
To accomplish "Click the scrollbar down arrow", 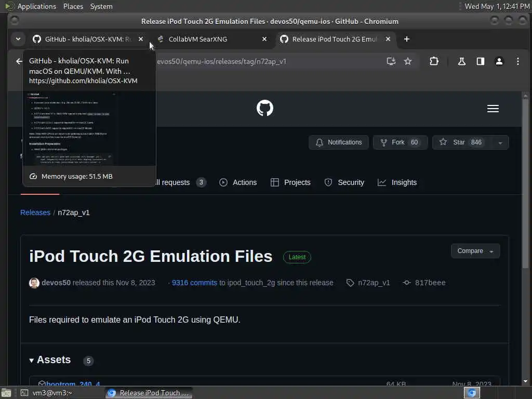I will pos(525,381).
